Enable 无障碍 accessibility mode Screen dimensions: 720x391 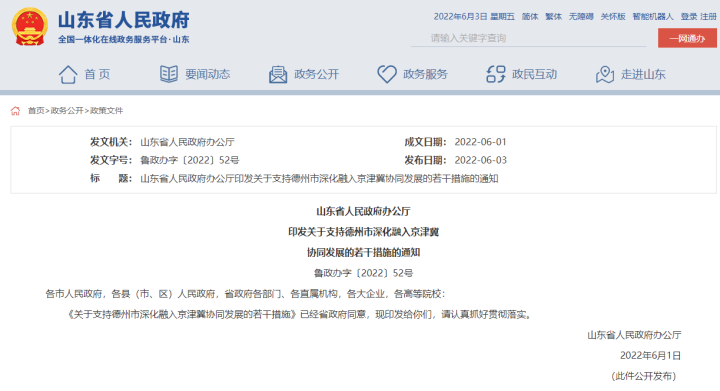(x=581, y=17)
